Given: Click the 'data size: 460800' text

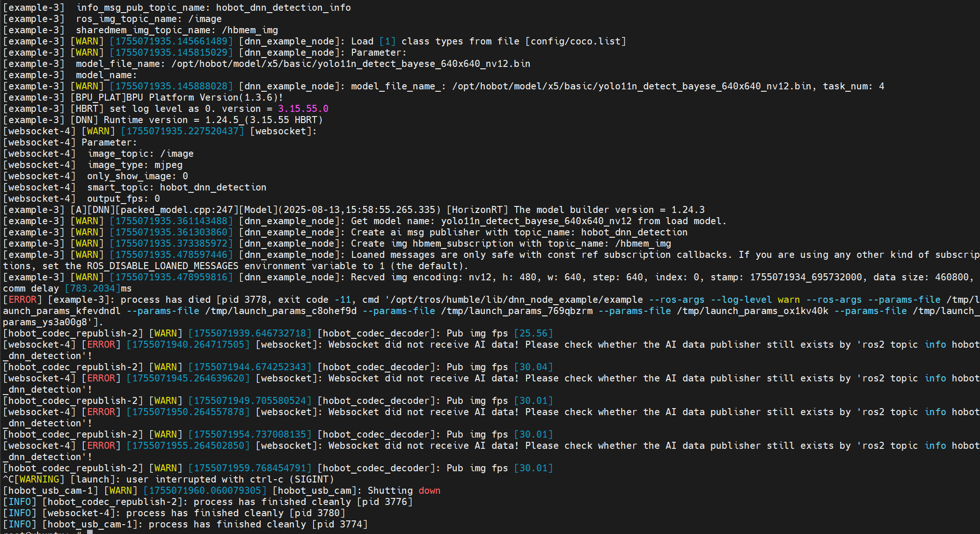Looking at the screenshot, I should (x=921, y=277).
